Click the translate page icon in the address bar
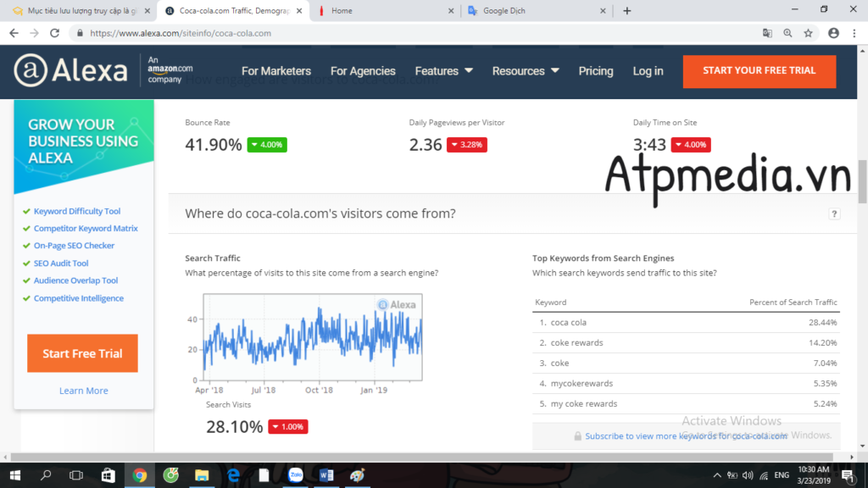This screenshot has height=488, width=868. pyautogui.click(x=767, y=33)
